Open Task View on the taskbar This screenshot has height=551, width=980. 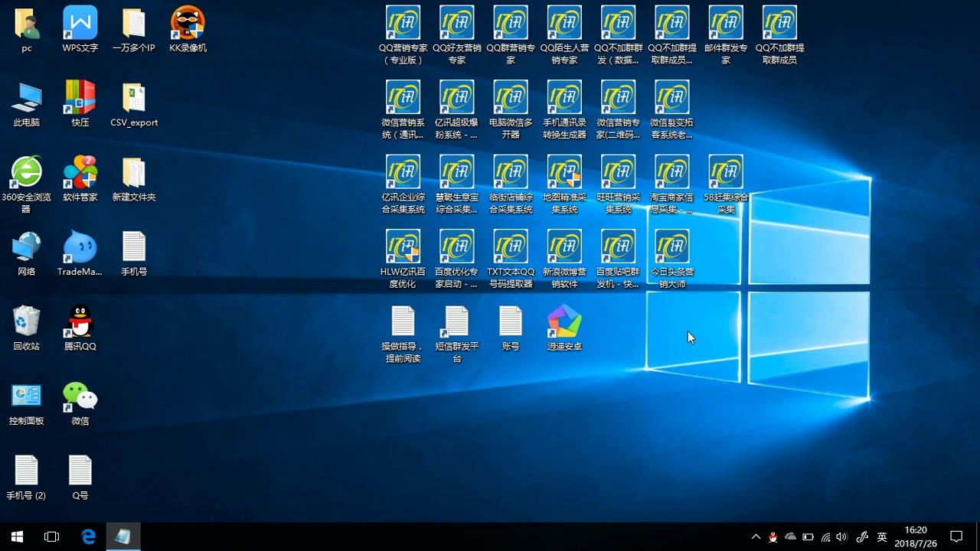52,536
